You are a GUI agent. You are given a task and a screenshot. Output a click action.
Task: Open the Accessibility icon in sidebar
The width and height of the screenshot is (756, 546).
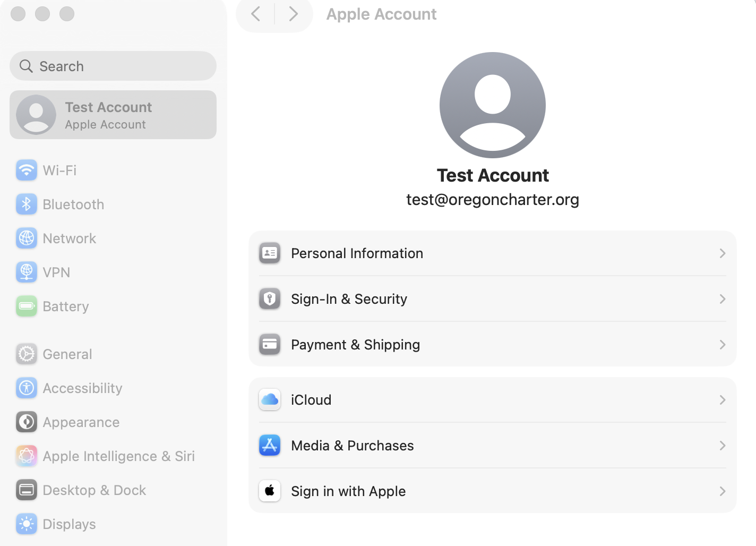27,388
